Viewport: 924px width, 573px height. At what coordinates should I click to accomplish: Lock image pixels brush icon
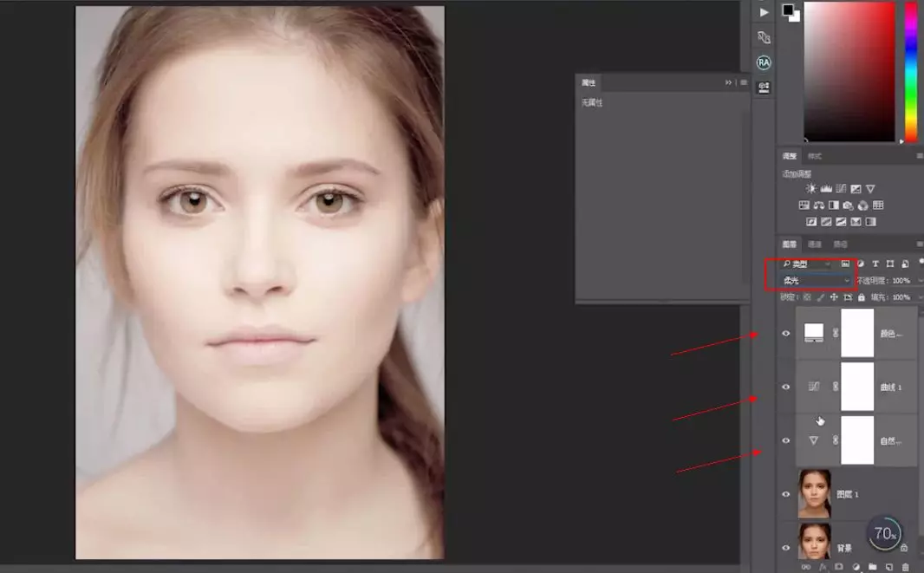(820, 297)
